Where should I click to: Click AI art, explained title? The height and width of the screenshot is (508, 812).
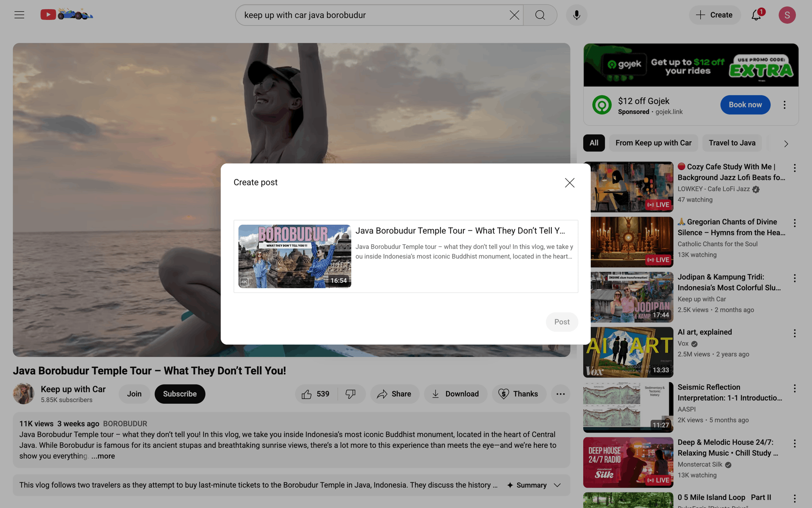pyautogui.click(x=705, y=332)
